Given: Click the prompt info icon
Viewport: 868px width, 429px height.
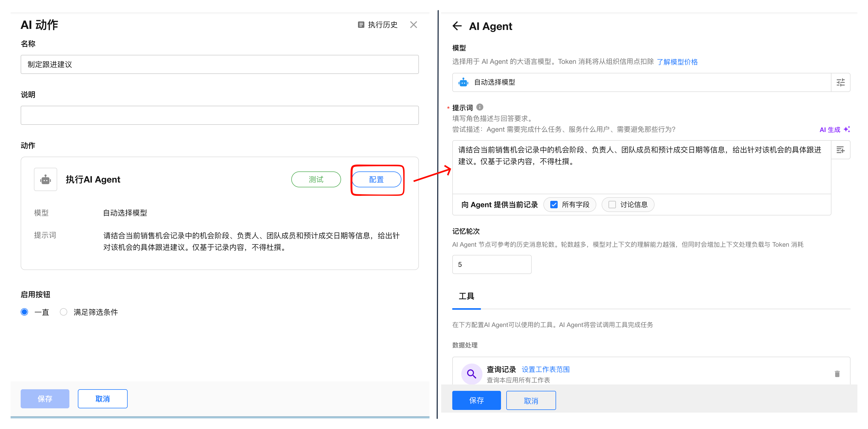Looking at the screenshot, I should (x=480, y=107).
